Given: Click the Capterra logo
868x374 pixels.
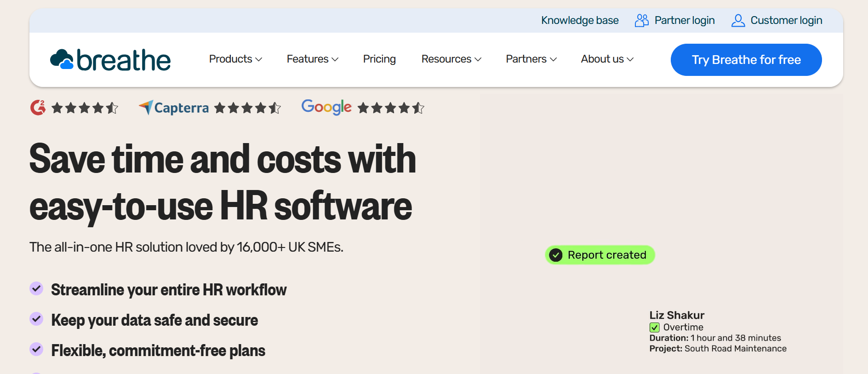Looking at the screenshot, I should point(174,108).
